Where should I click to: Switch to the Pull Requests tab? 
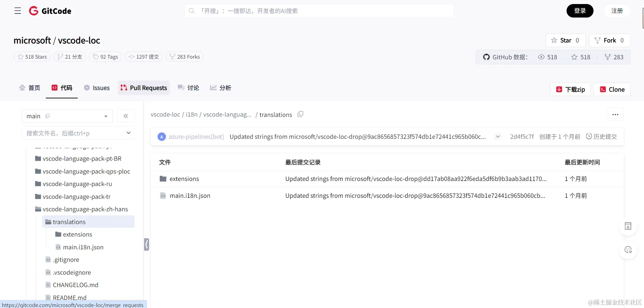[144, 88]
